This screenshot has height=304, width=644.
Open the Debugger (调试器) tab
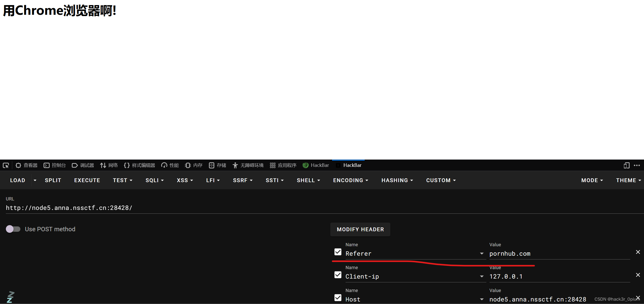point(83,165)
